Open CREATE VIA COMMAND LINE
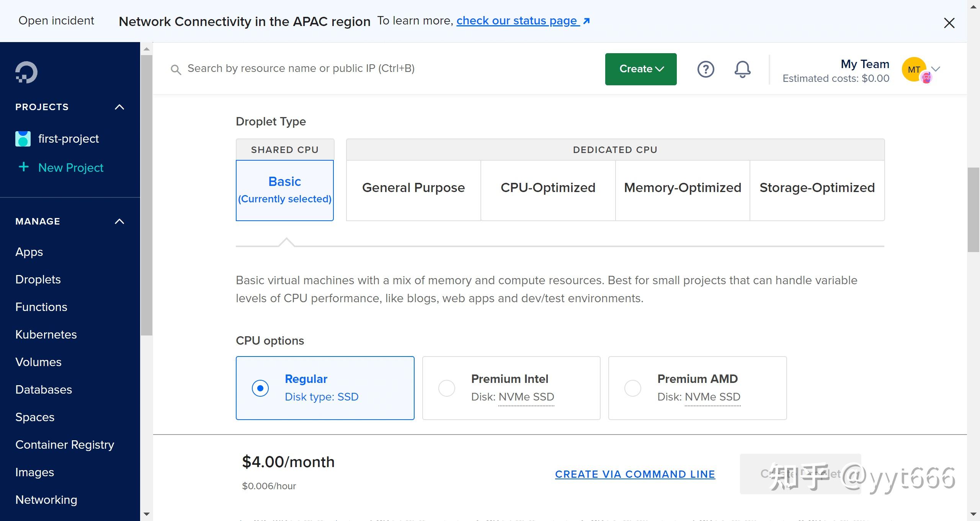The height and width of the screenshot is (521, 980). point(634,474)
